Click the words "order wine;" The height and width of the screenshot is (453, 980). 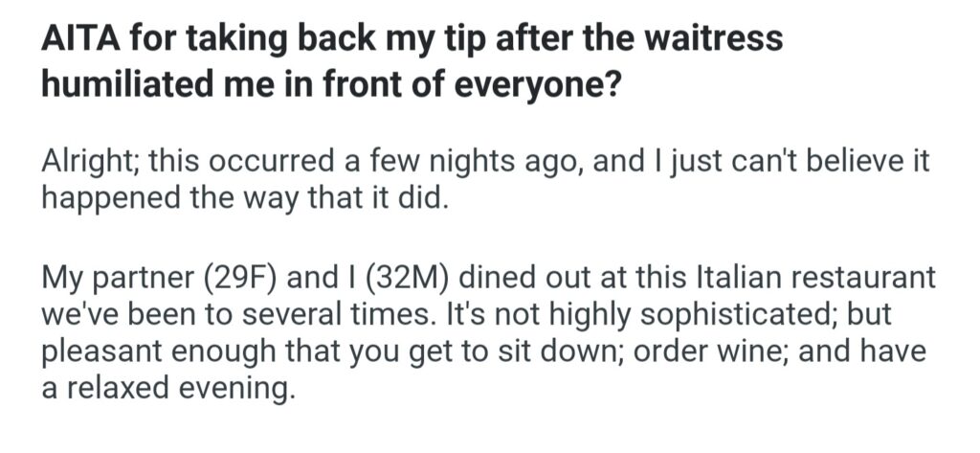702,352
